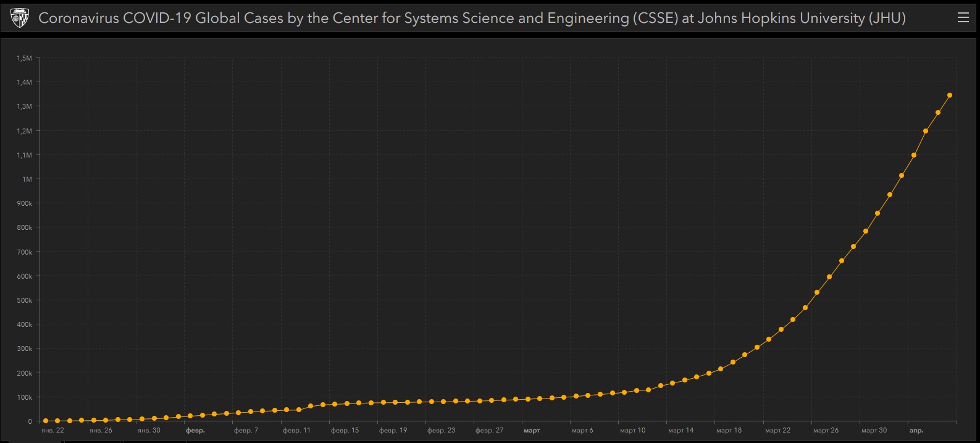Click the янв. 30 date label
The width and height of the screenshot is (980, 443).
[149, 430]
